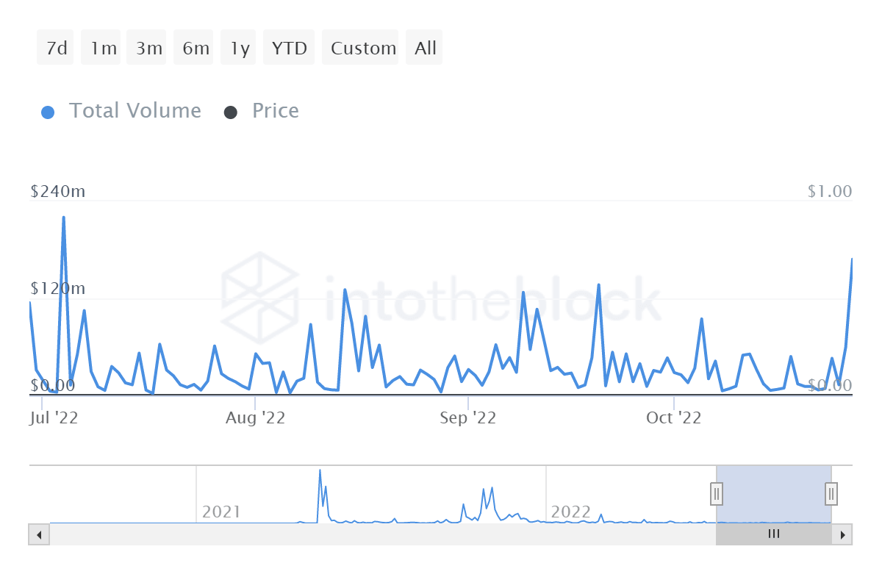Click the right navigator range handle
Image resolution: width=882 pixels, height=588 pixels.
[x=831, y=493]
